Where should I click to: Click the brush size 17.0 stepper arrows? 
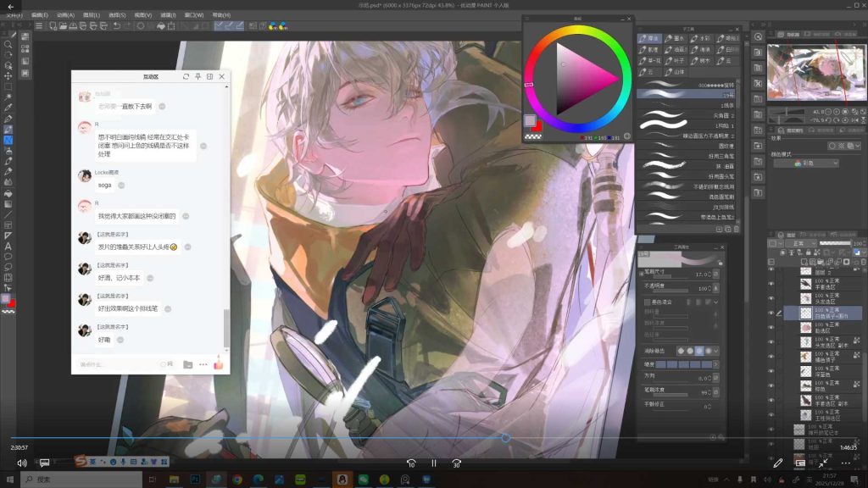point(709,274)
